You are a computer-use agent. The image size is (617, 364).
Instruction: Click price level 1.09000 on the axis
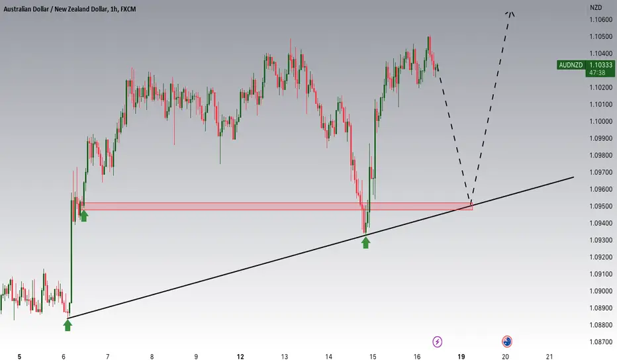[600, 291]
